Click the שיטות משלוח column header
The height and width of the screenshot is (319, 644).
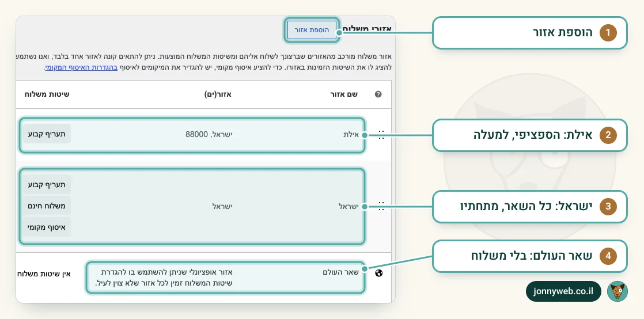(47, 94)
